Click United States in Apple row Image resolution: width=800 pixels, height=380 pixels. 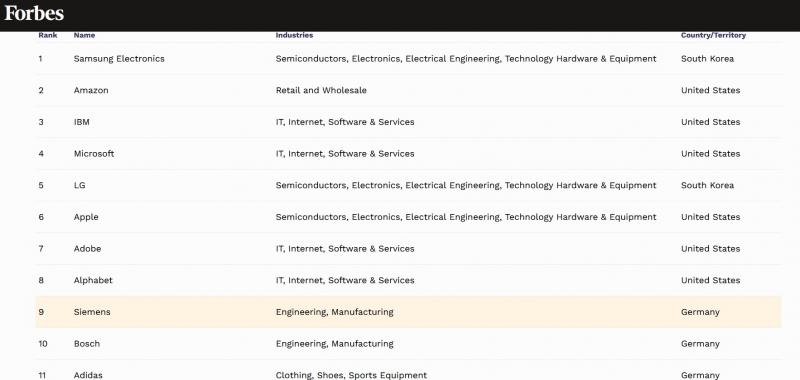pos(710,217)
